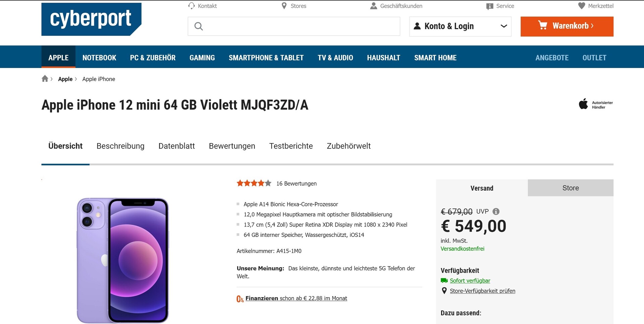This screenshot has height=324, width=644.
Task: Click the search magnifier icon
Action: [199, 26]
